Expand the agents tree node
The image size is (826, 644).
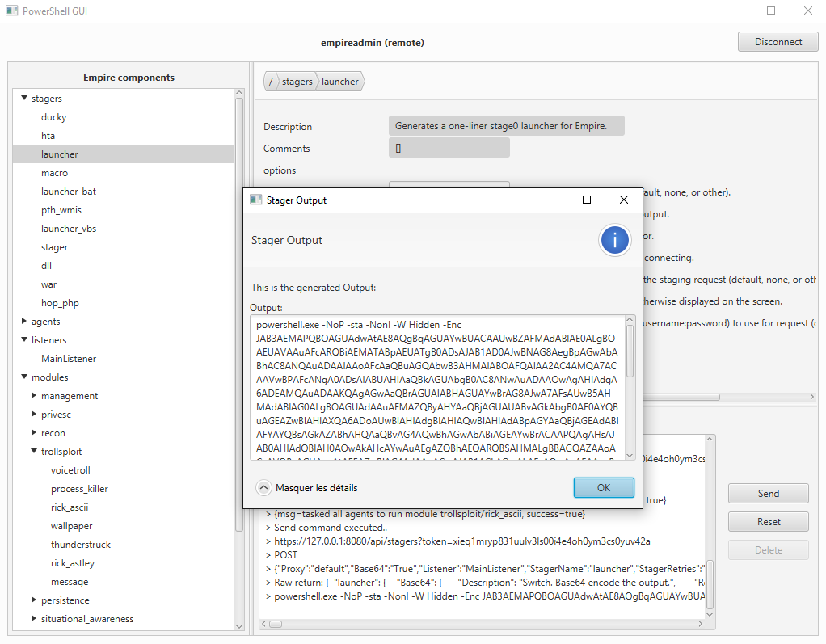pos(24,322)
